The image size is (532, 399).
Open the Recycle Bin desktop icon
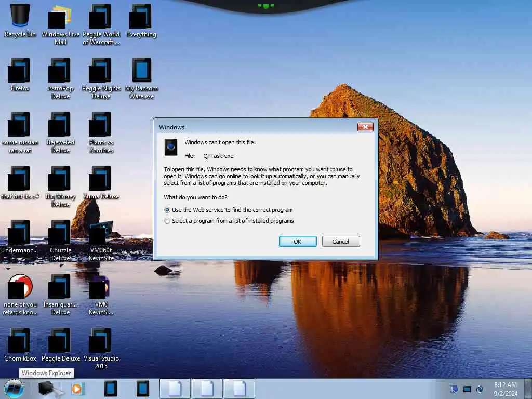tap(20, 20)
